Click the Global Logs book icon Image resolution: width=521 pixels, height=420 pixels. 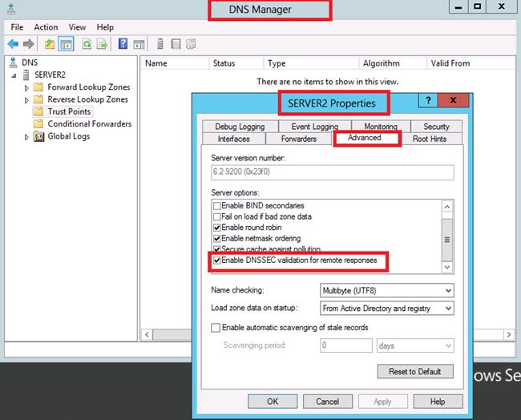coord(38,136)
